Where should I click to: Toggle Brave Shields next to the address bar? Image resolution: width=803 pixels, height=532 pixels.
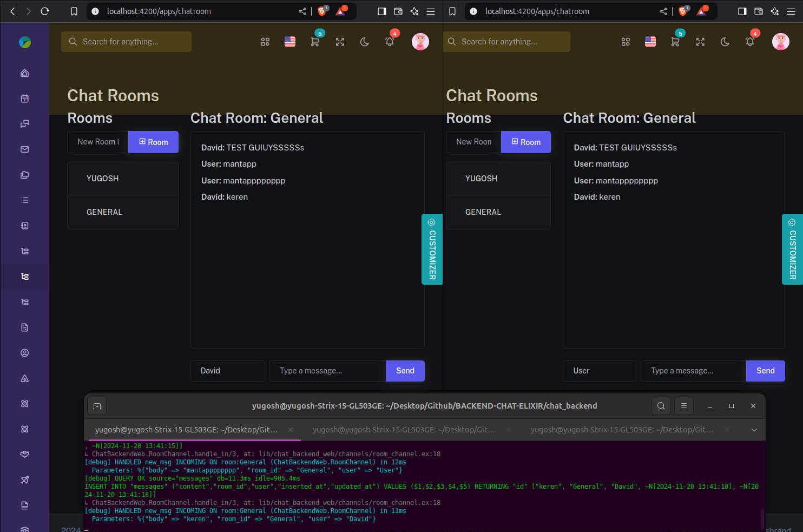pos(322,11)
